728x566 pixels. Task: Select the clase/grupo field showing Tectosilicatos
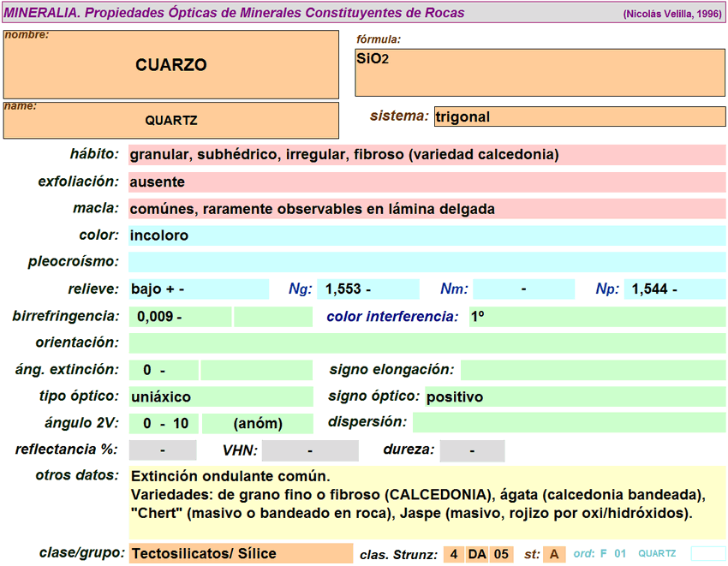click(240, 554)
